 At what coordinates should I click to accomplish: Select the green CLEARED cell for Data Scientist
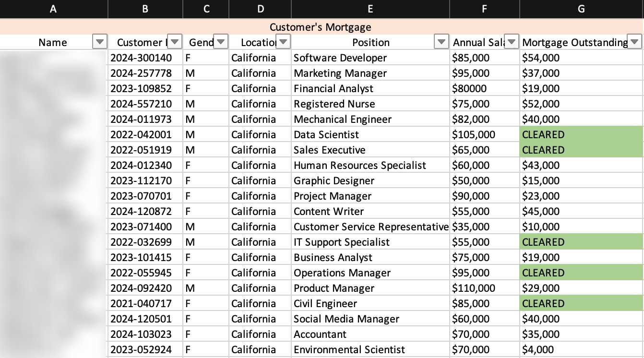pos(581,134)
